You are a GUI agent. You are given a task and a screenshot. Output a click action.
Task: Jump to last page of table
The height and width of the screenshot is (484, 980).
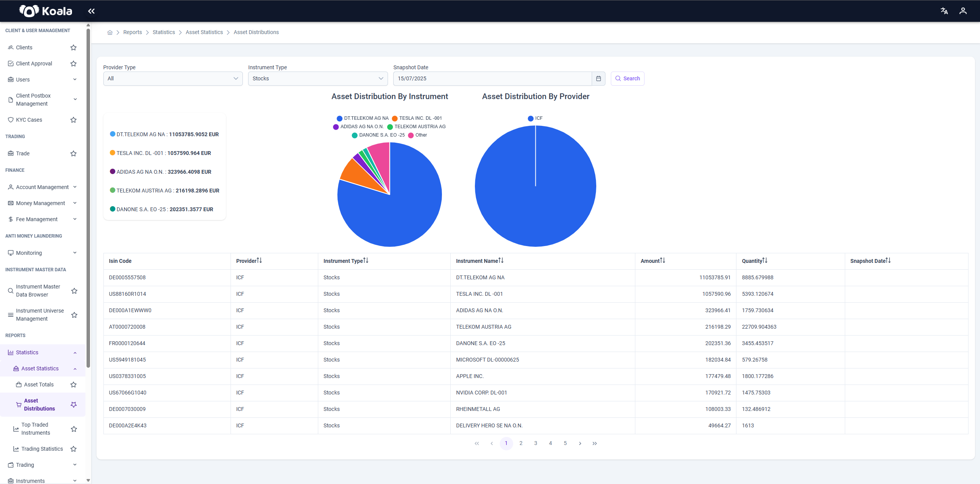coord(594,443)
